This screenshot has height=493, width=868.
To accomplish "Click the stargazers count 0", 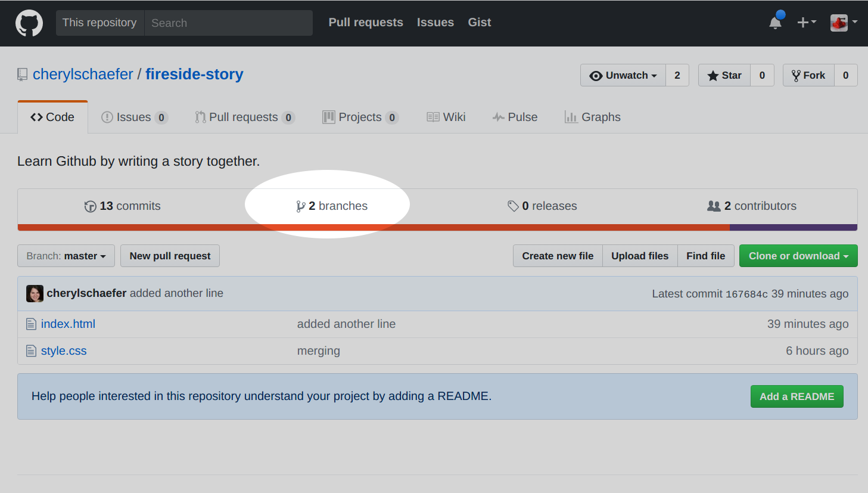I will pyautogui.click(x=762, y=75).
